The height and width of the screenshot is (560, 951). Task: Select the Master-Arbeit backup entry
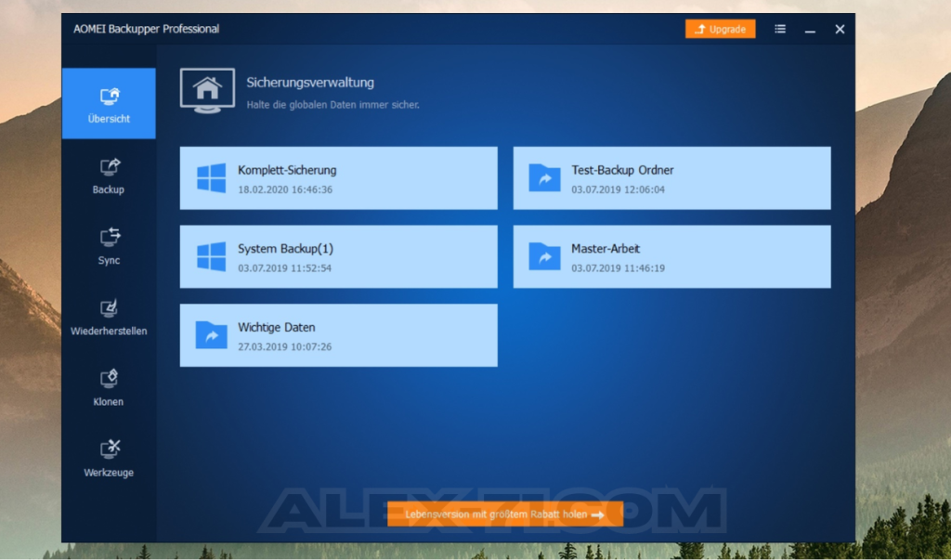click(671, 255)
